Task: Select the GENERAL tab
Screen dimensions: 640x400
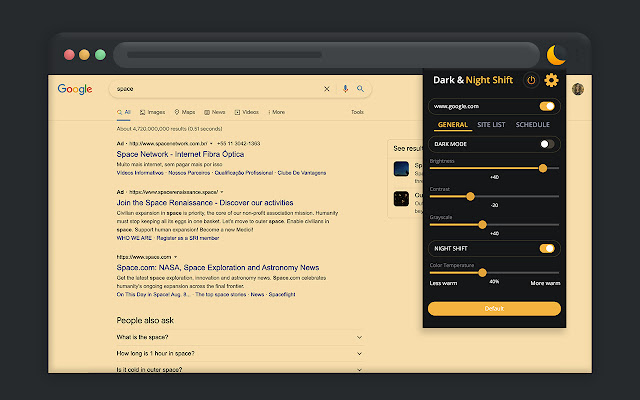Action: click(x=453, y=125)
